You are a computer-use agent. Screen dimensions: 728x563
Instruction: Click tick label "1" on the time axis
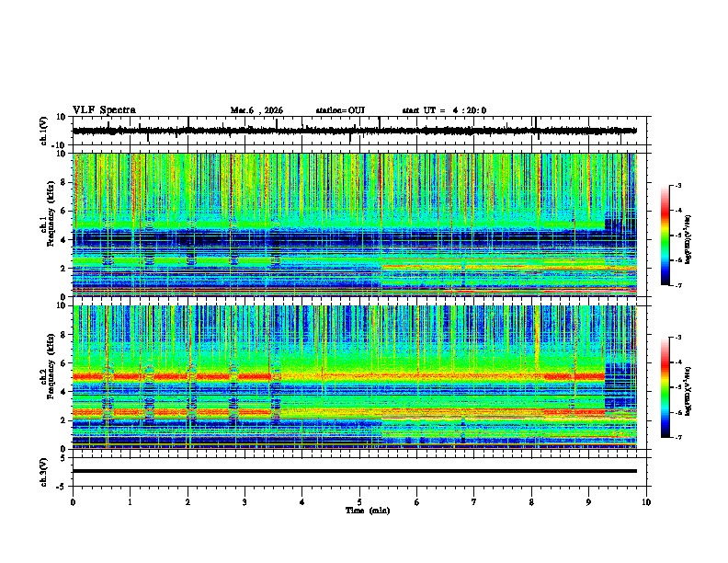pos(130,502)
